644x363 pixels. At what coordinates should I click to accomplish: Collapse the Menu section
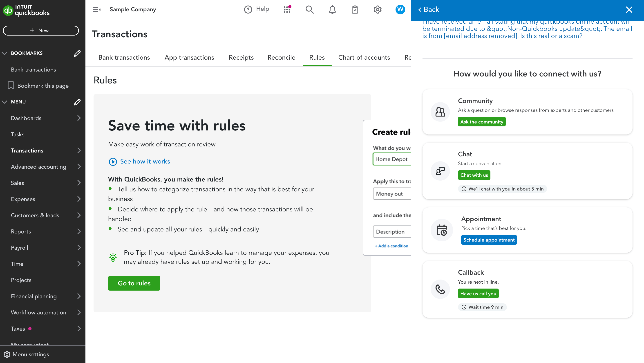pyautogui.click(x=4, y=102)
